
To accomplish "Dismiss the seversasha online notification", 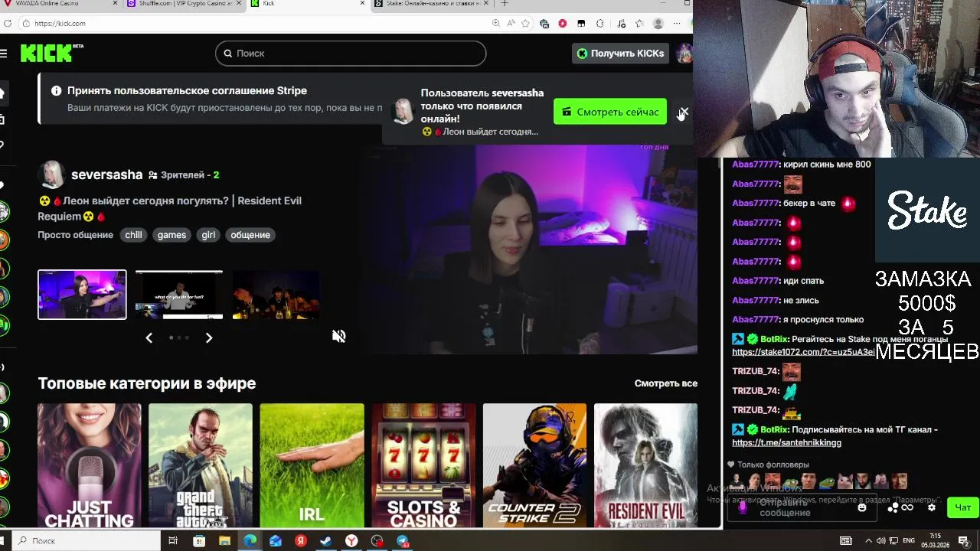I will [x=684, y=112].
